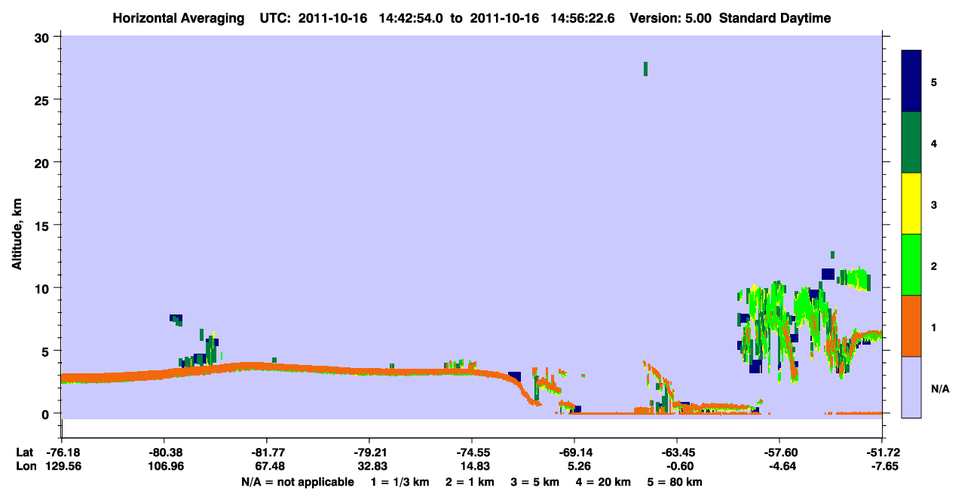Click the 'Lat' row label
This screenshot has height=503, width=980.
pos(25,452)
